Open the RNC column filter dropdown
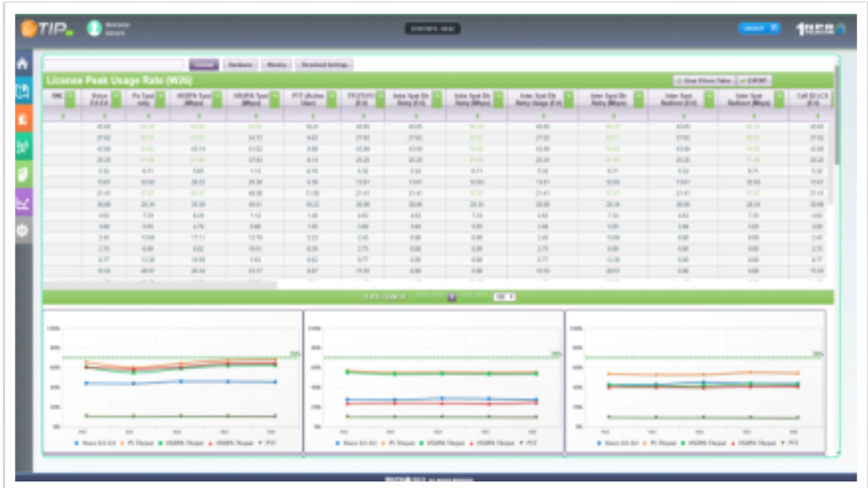 [x=70, y=99]
